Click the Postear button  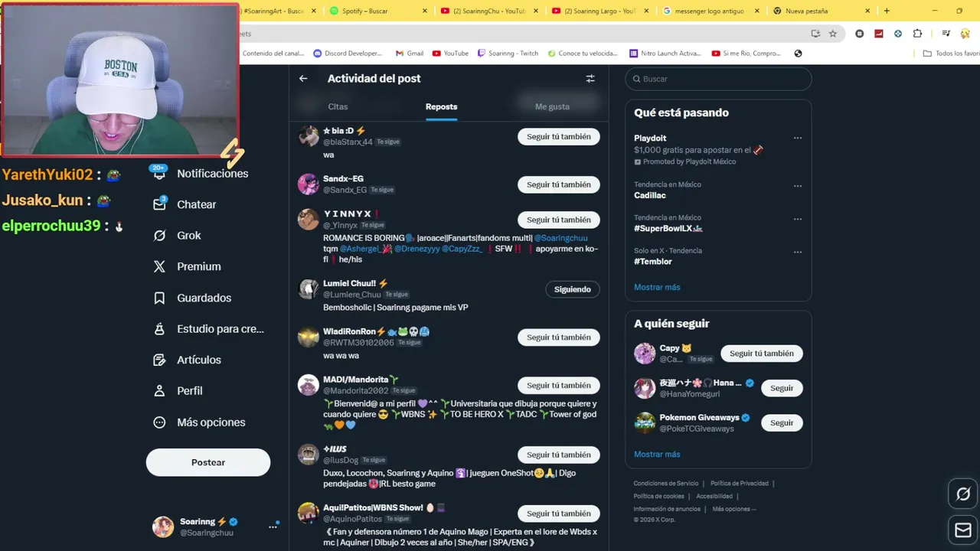point(208,462)
